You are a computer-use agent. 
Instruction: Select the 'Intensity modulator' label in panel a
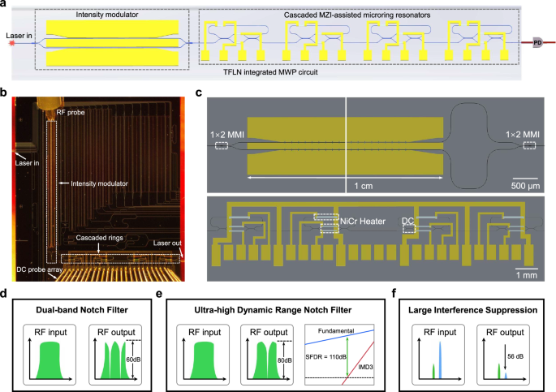107,15
